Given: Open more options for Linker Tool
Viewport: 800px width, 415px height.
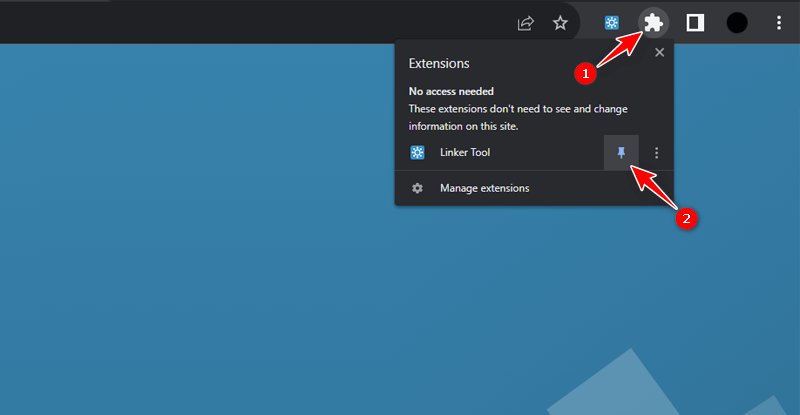Looking at the screenshot, I should coord(657,153).
